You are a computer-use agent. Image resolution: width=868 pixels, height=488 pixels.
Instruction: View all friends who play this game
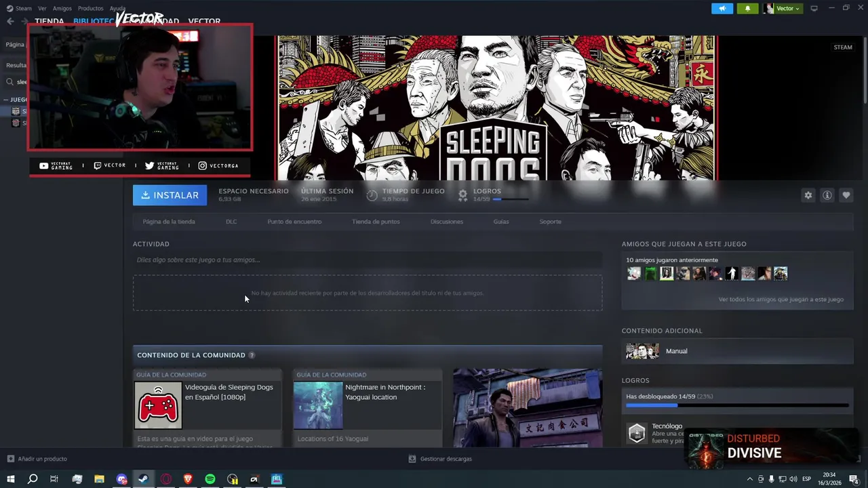pyautogui.click(x=781, y=299)
